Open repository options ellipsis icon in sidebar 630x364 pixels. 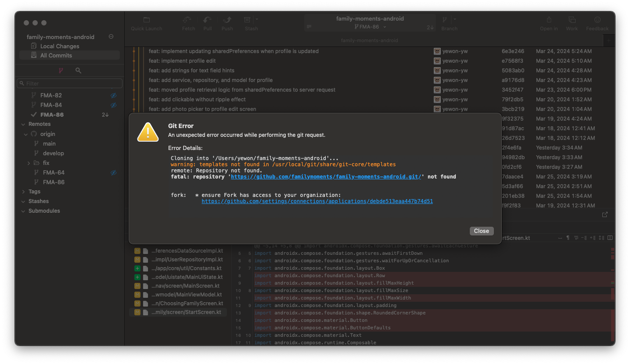111,37
